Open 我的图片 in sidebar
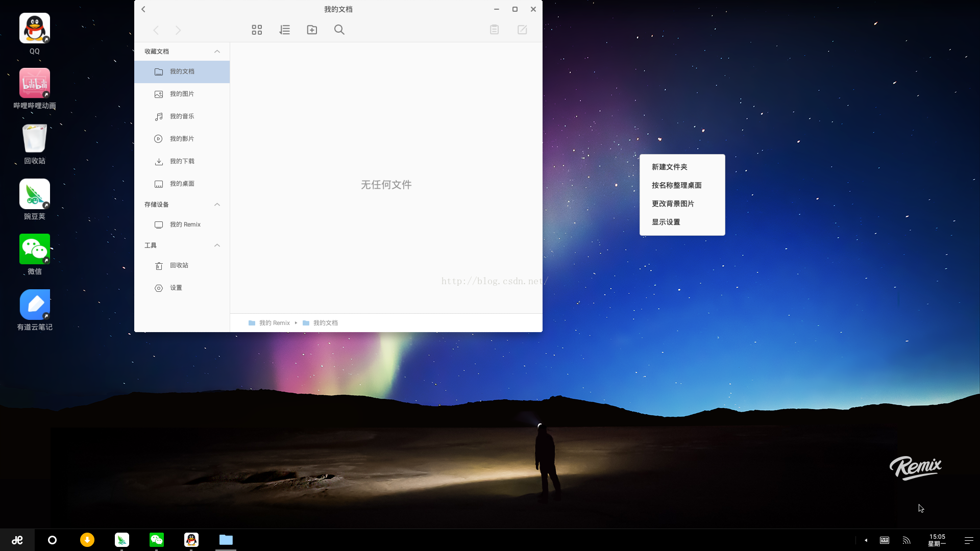Screen dimensions: 980x551 pyautogui.click(x=182, y=94)
